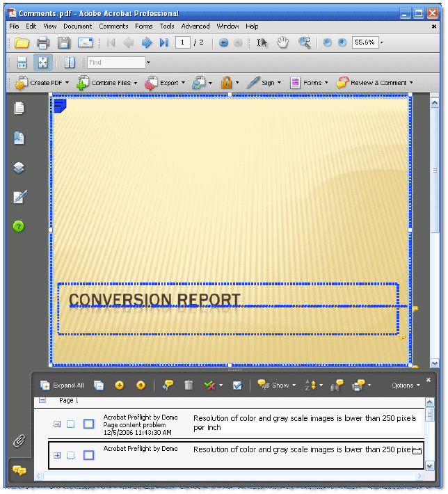Select the Hand tool

click(x=282, y=42)
